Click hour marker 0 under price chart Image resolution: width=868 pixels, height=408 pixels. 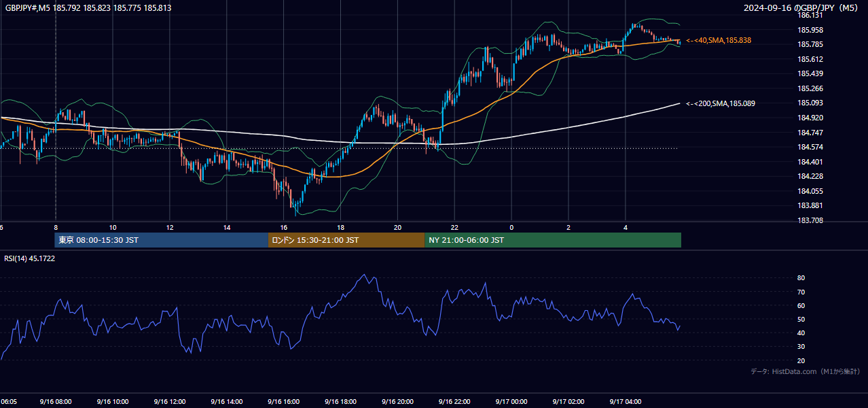(x=511, y=228)
